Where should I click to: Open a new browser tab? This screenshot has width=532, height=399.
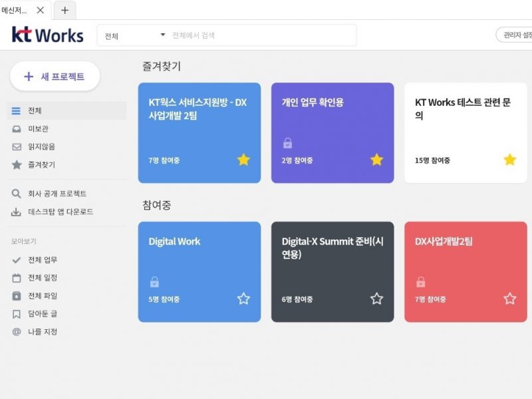tap(65, 10)
